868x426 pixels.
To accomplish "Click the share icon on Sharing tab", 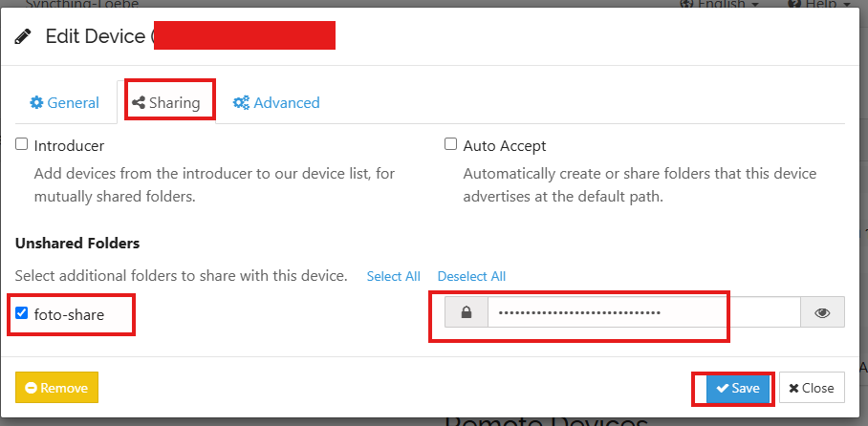I will [139, 103].
